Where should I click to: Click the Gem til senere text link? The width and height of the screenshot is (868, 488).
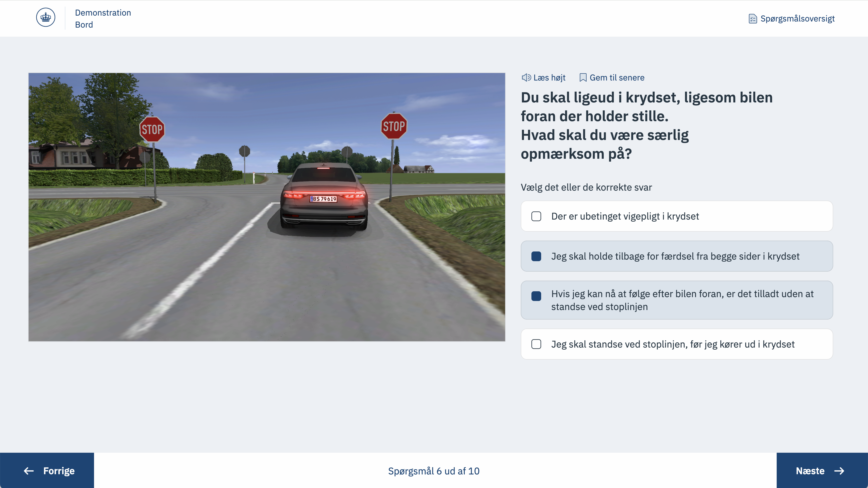(x=617, y=78)
